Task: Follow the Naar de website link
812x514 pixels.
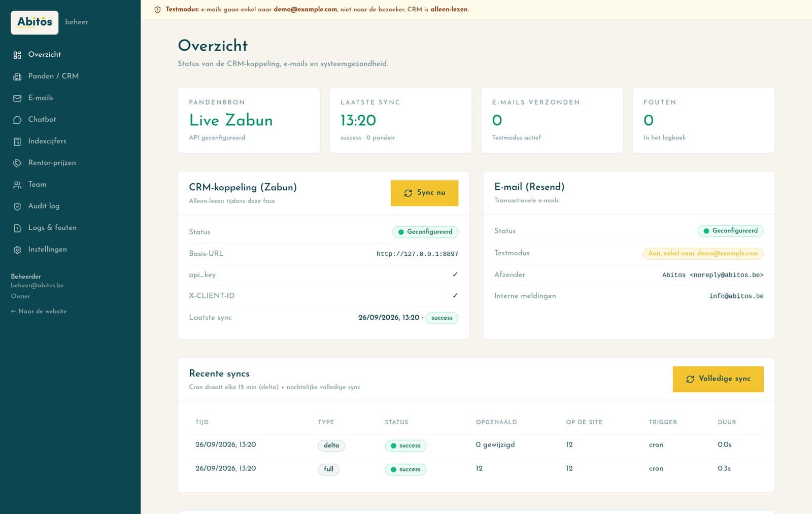Action: click(x=39, y=311)
